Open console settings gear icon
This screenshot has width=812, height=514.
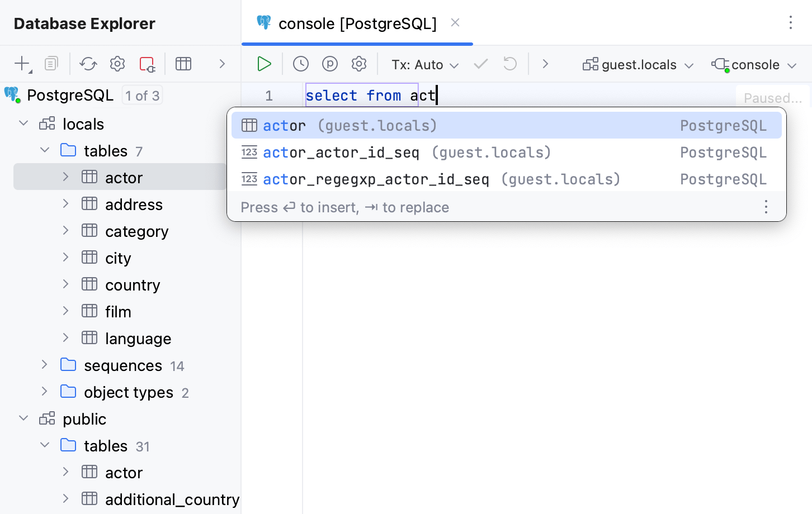click(359, 64)
